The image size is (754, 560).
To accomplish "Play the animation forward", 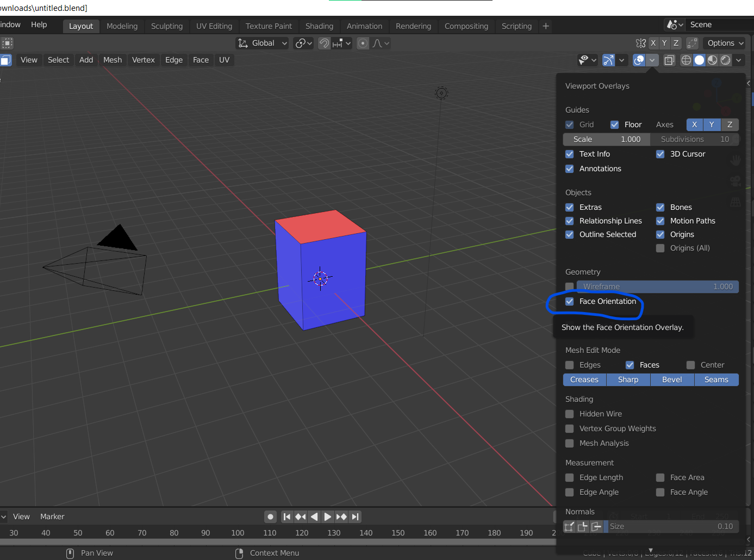I will (x=328, y=517).
